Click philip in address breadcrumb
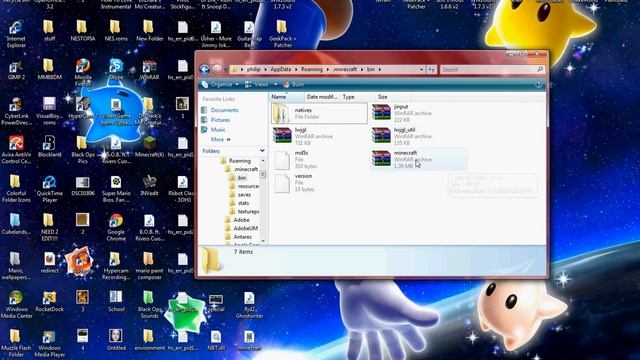This screenshot has width=640, height=360. [x=253, y=69]
